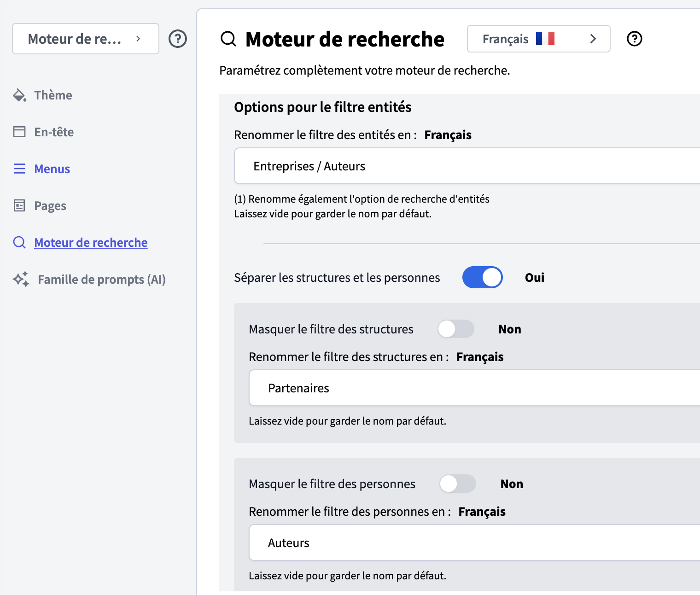The width and height of the screenshot is (700, 595).
Task: Click the Thème paint bucket icon
Action: coord(19,95)
